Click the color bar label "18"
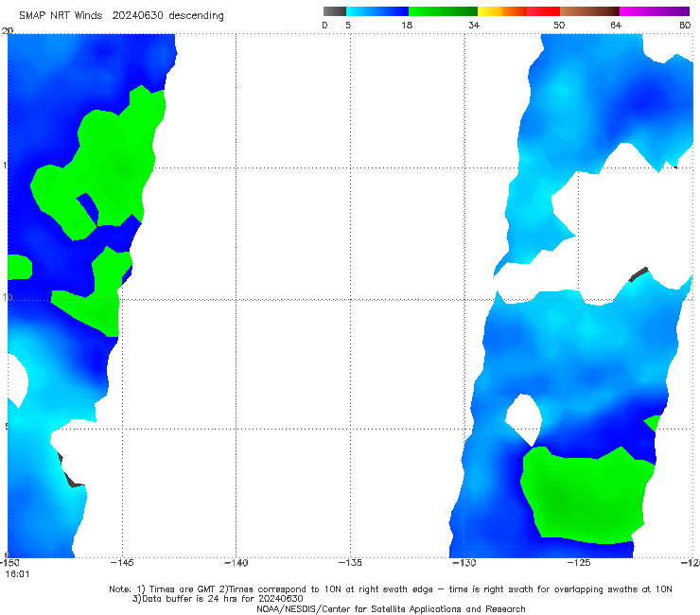This screenshot has width=700, height=615. pyautogui.click(x=407, y=26)
